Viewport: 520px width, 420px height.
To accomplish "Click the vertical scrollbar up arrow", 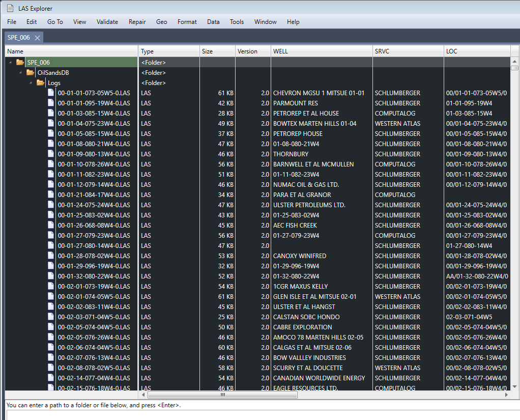I will (x=514, y=62).
